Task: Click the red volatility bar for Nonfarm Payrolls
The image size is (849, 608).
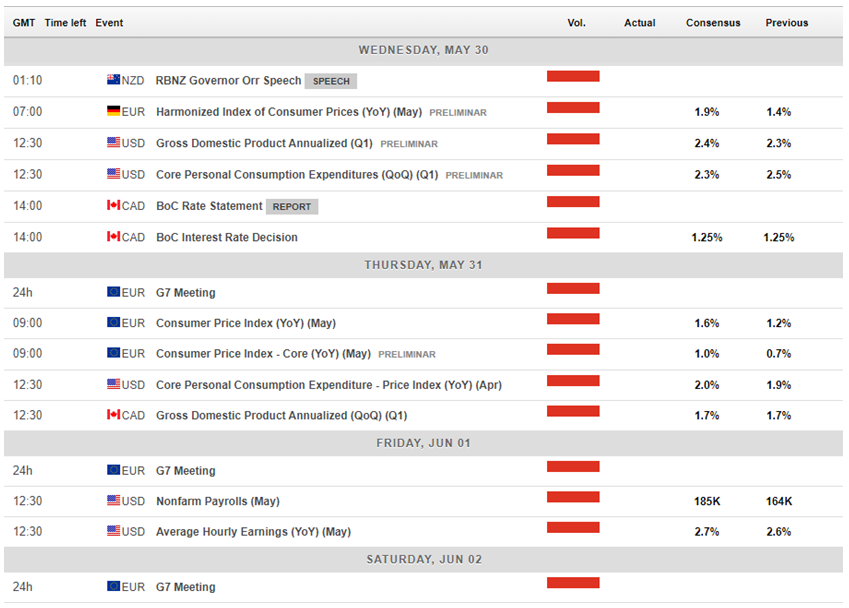Action: point(573,497)
